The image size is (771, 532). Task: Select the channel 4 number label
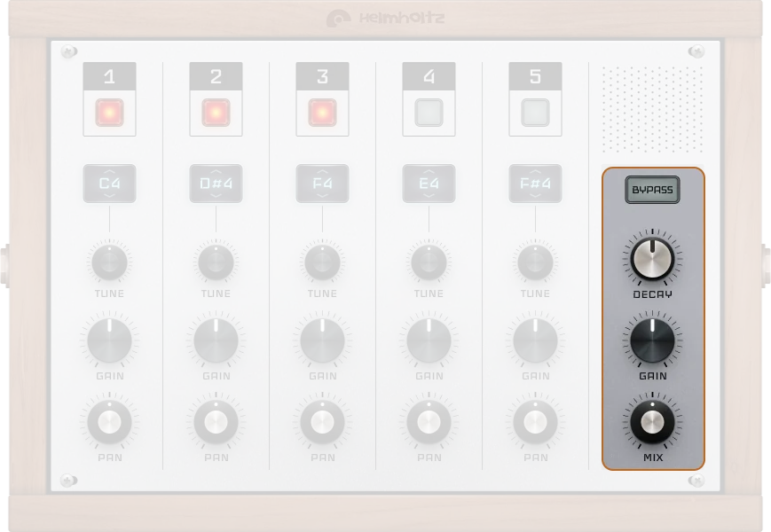coord(429,77)
